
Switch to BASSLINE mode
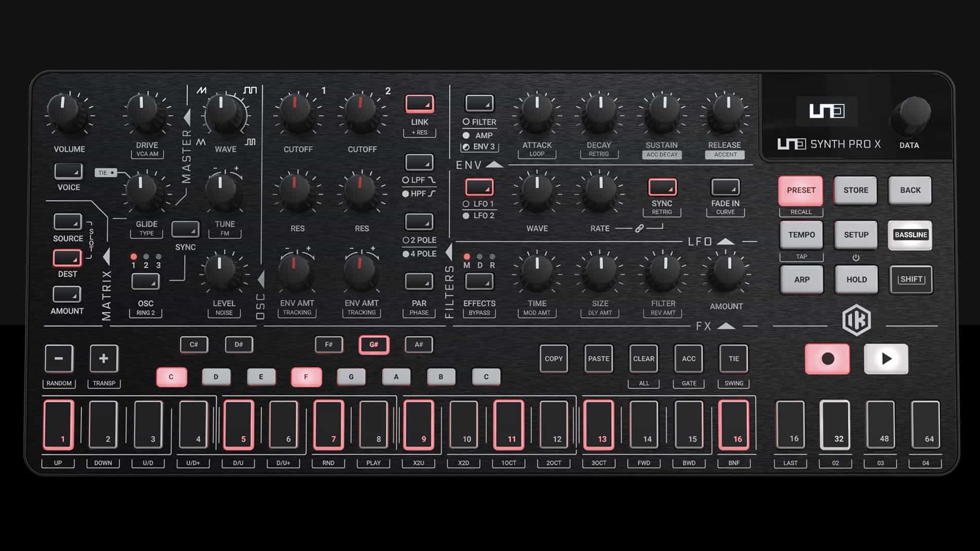point(910,235)
